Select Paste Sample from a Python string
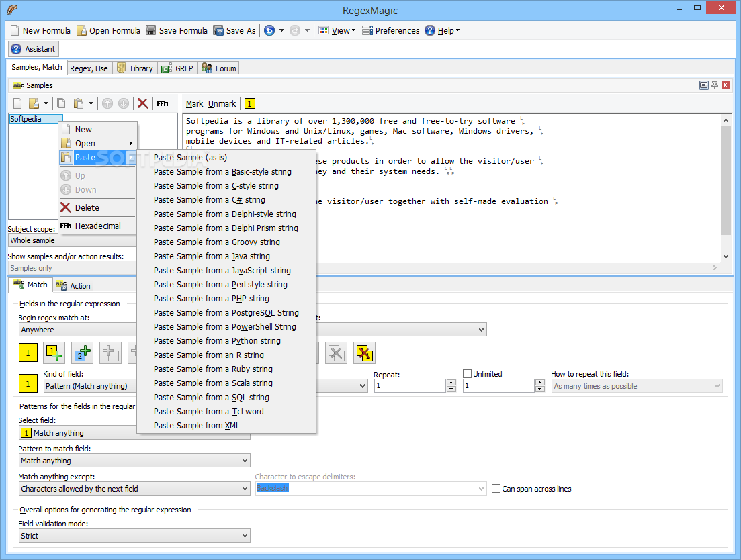741x560 pixels. click(226, 341)
